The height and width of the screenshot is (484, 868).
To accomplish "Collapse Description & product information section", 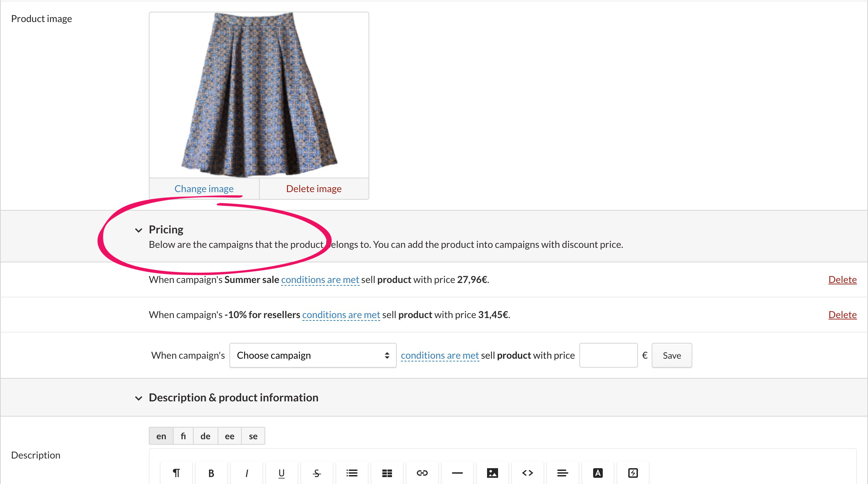I will click(x=138, y=398).
